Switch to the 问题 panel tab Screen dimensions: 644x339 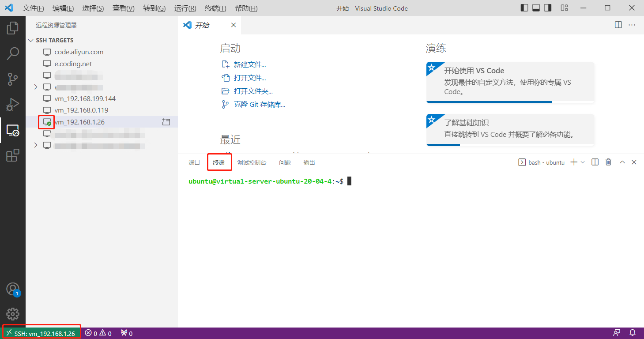coord(285,162)
